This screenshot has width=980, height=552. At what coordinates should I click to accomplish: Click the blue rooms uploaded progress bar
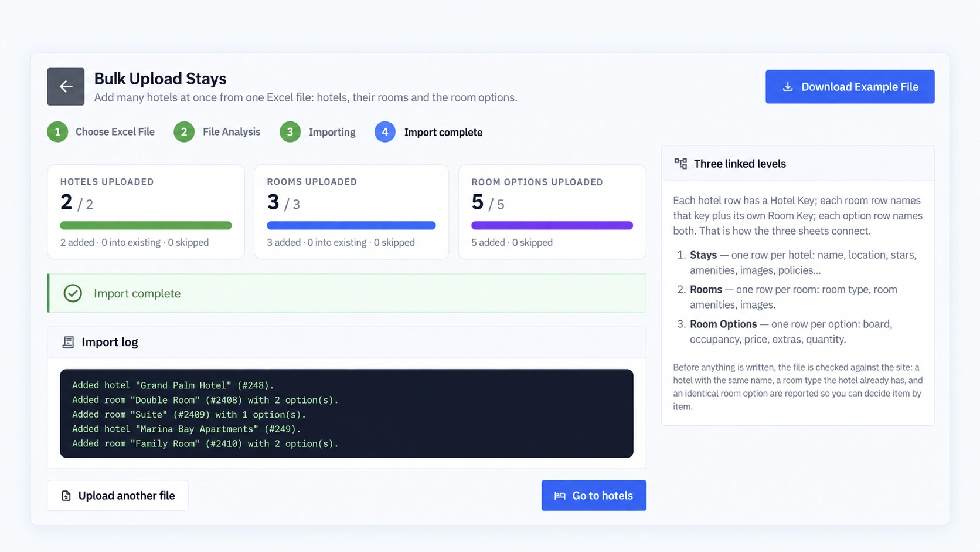pos(351,225)
